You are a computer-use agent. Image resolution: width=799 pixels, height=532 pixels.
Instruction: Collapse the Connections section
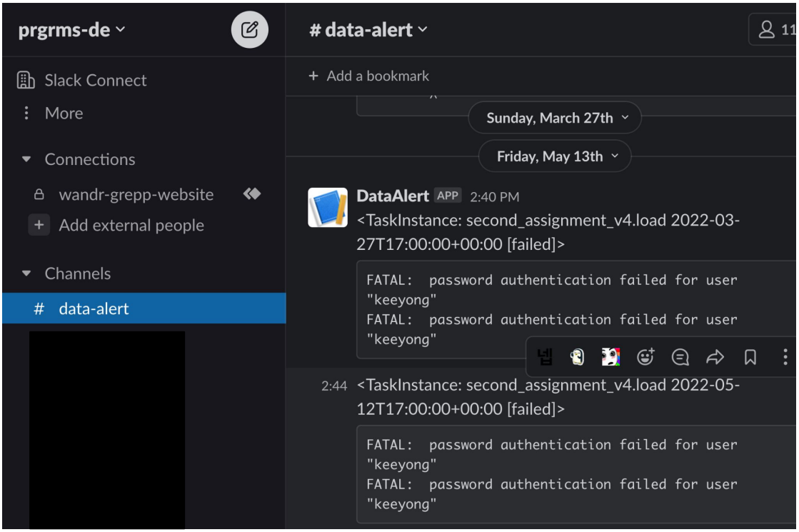point(26,159)
